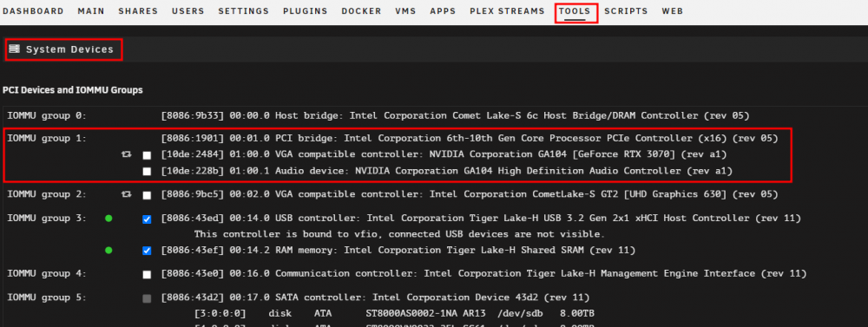Viewport: 868px width, 327px height.
Task: Open the Plex Streams tab
Action: 507,11
